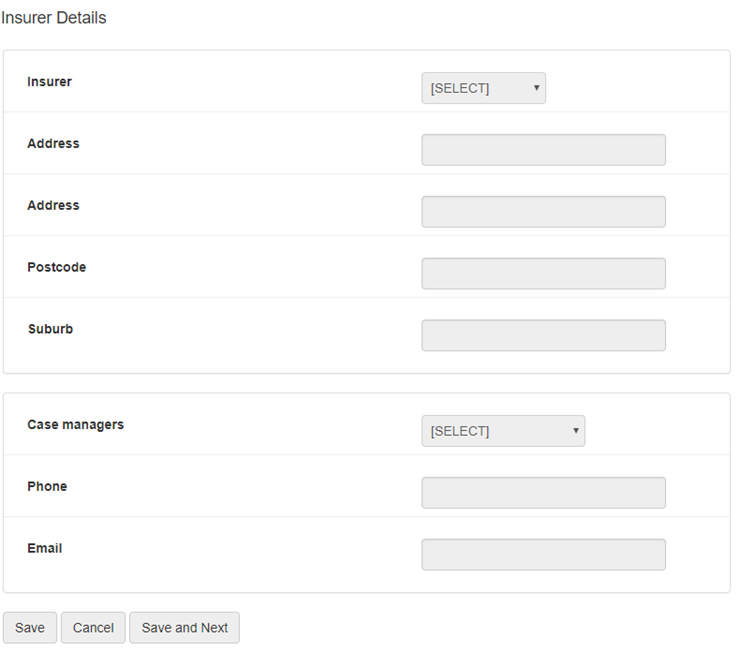
Task: Click the Insurer field label
Action: [x=50, y=82]
